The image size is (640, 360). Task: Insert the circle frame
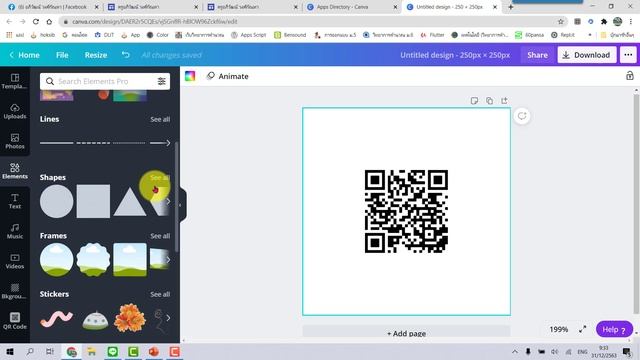point(57,260)
